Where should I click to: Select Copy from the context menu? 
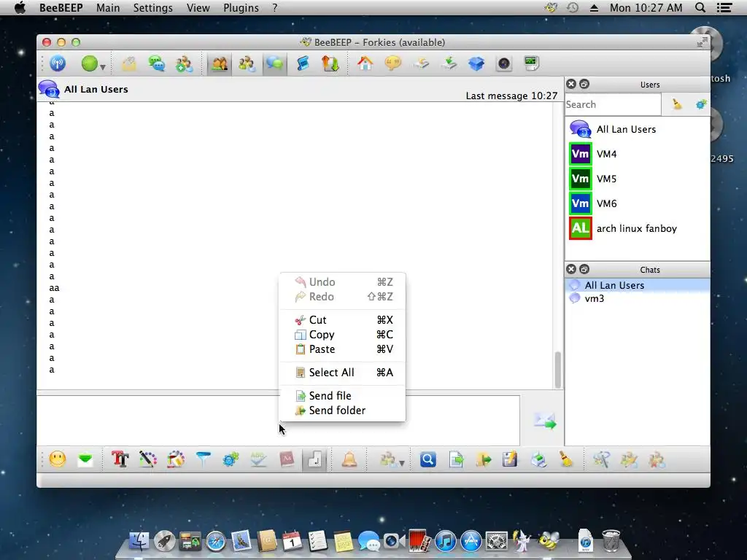click(343, 335)
